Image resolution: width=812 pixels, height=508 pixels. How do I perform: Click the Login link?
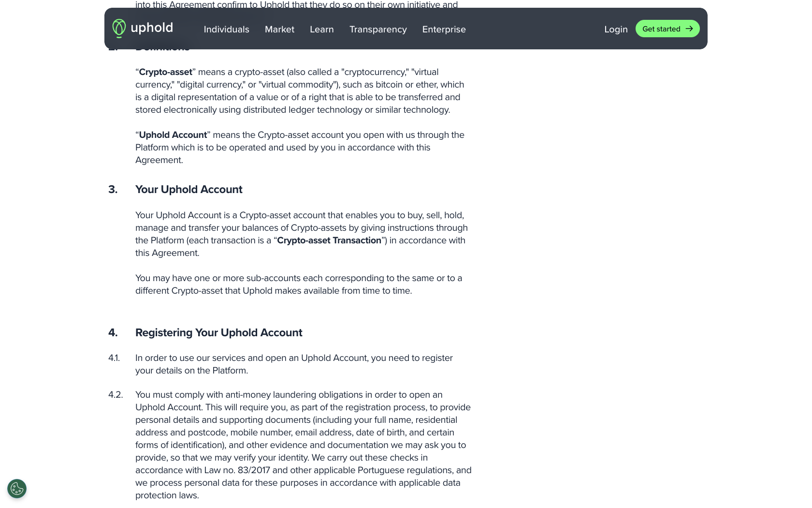pos(616,30)
